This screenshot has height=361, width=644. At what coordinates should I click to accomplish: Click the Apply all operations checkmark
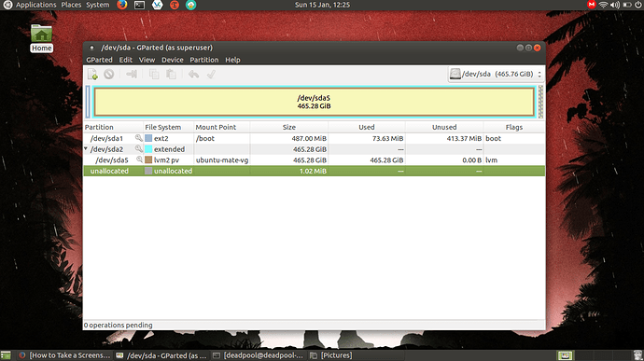point(211,75)
